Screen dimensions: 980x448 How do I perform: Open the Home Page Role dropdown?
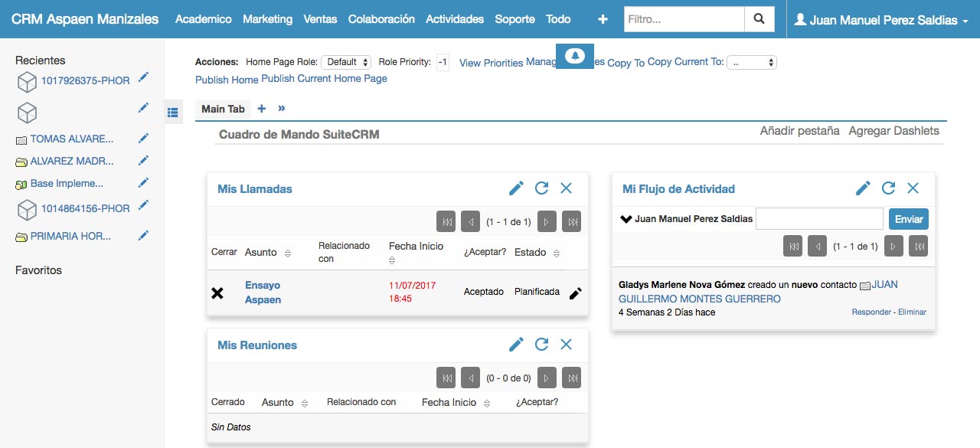pos(346,62)
